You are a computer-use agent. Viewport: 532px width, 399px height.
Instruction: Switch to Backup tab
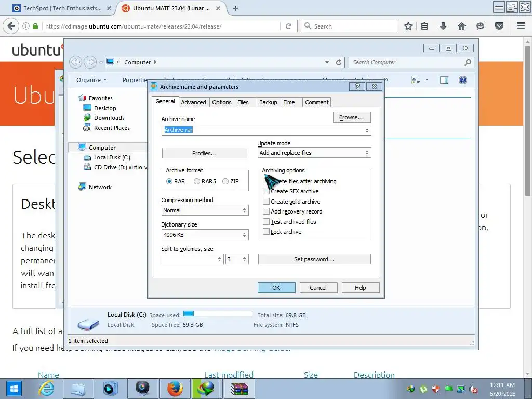(x=268, y=102)
